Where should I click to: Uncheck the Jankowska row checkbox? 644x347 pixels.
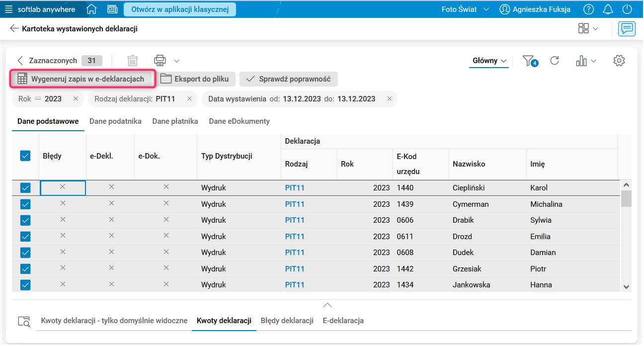25,285
